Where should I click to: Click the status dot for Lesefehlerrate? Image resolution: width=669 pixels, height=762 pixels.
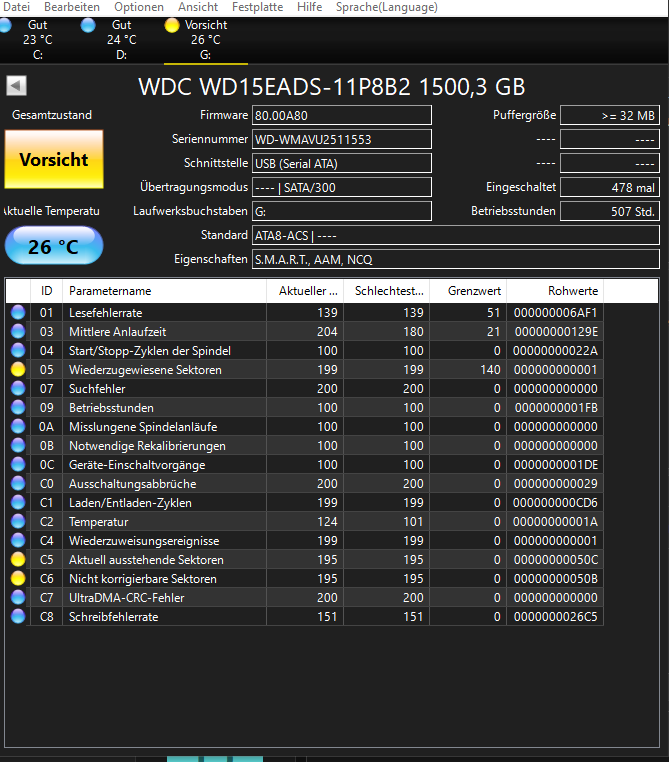(18, 312)
